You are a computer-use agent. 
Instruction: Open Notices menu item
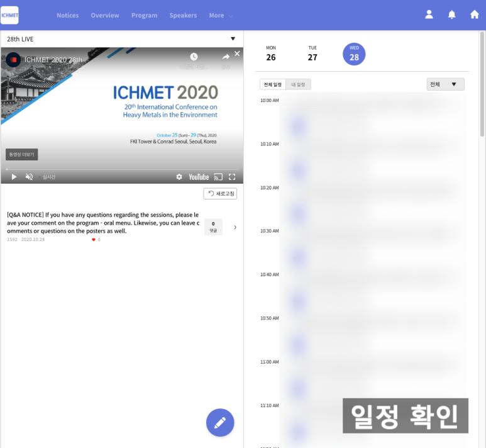(67, 15)
